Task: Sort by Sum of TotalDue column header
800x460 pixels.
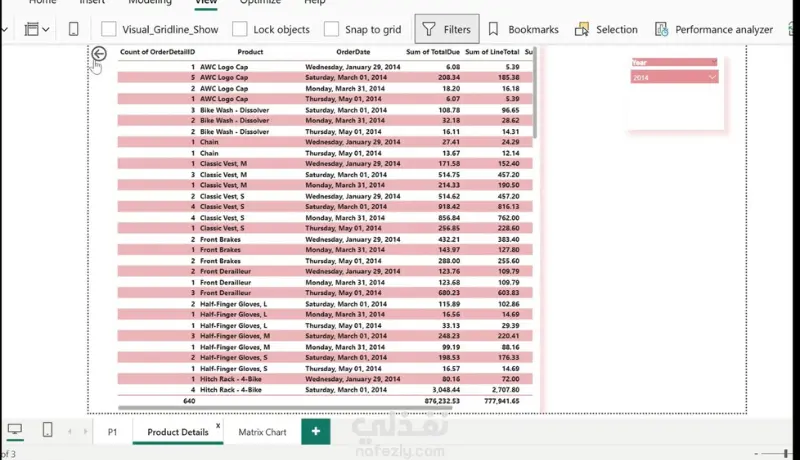Action: point(433,52)
